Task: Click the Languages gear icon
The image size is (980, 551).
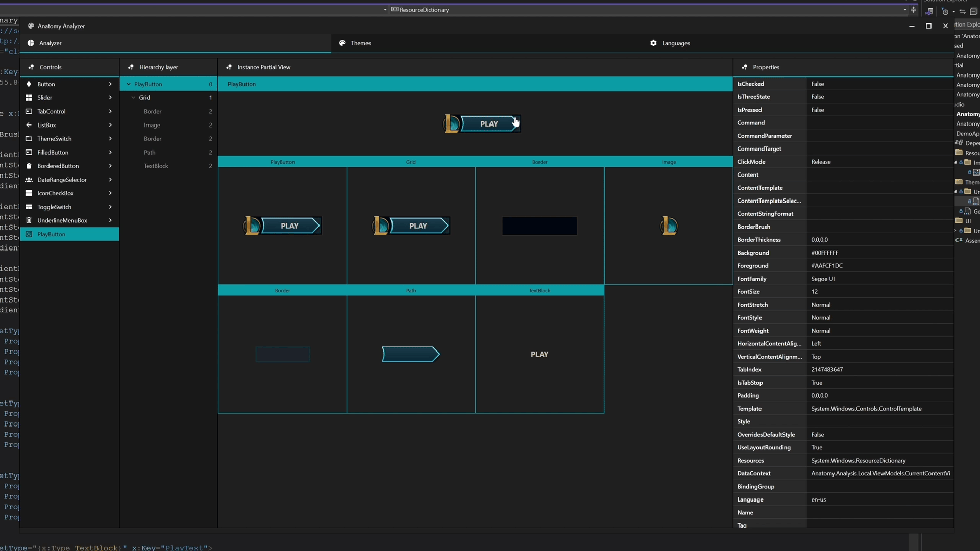Action: [653, 43]
